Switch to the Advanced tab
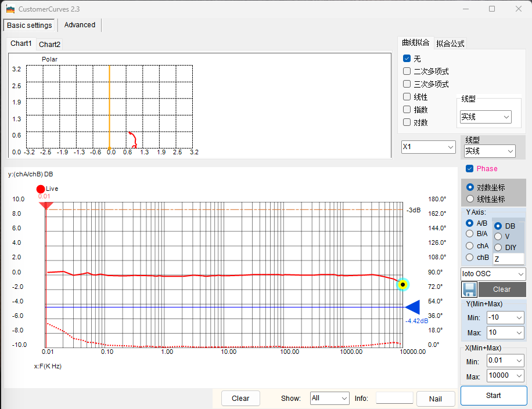Screen dimensions: 532x409 80,25
